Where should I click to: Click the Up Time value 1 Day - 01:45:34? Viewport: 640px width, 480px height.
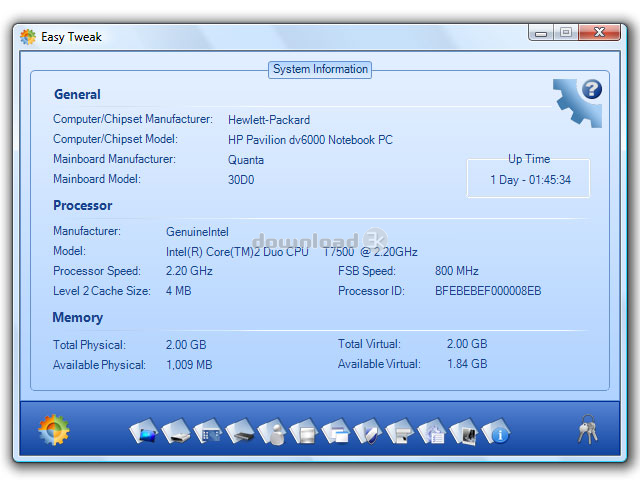(x=530, y=180)
